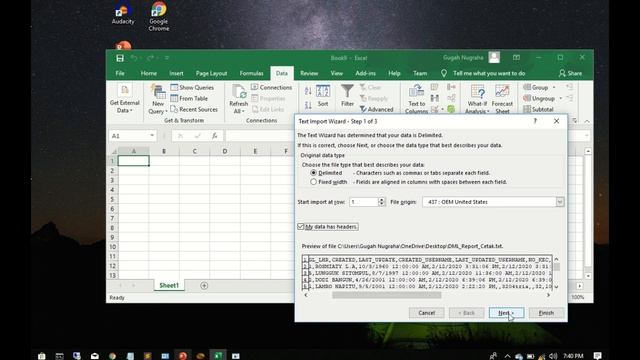Switch to the Review tab
The width and height of the screenshot is (640, 360).
(309, 73)
